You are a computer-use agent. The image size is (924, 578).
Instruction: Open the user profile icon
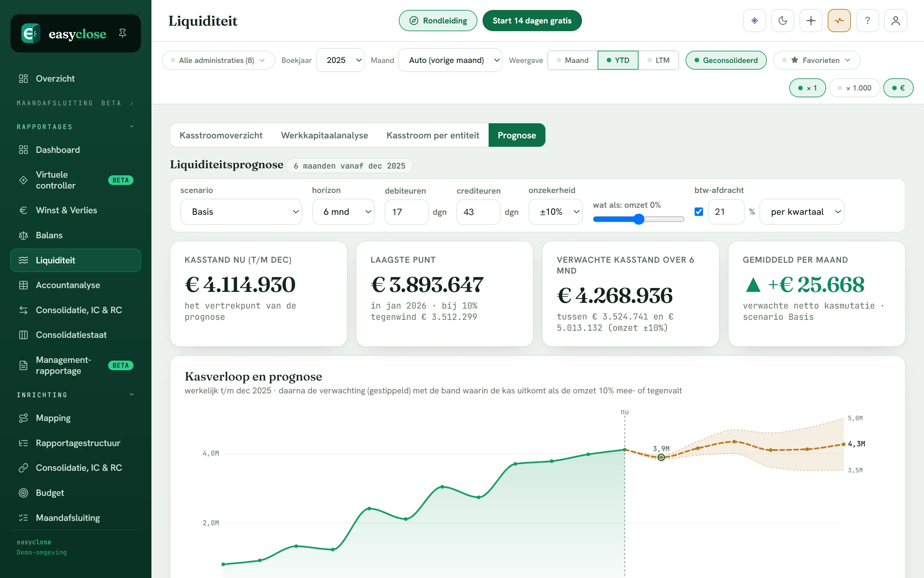click(x=896, y=21)
